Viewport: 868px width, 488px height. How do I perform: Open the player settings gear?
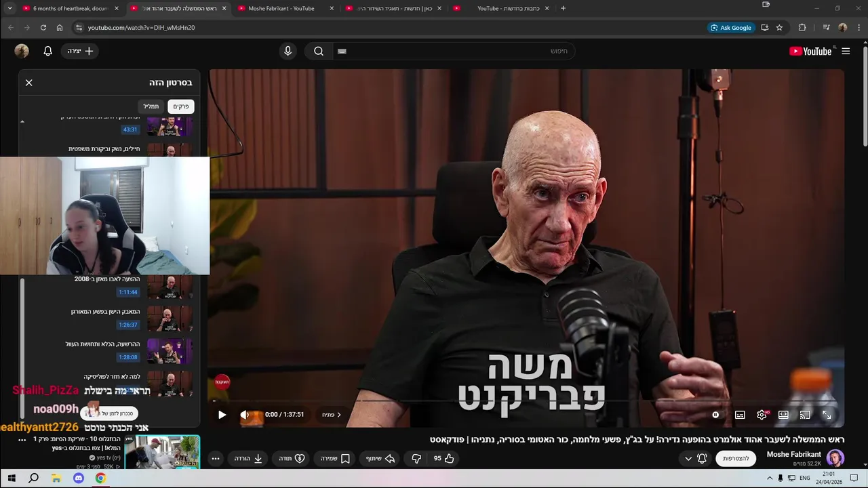click(762, 415)
